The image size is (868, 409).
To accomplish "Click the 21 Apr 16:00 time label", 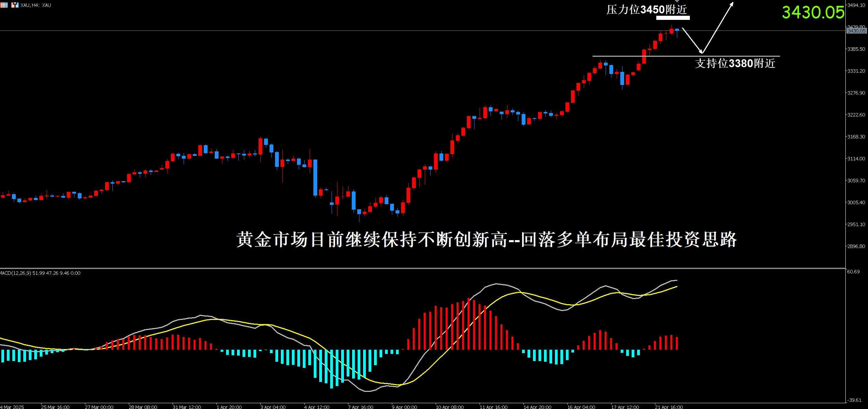I will 669,407.
